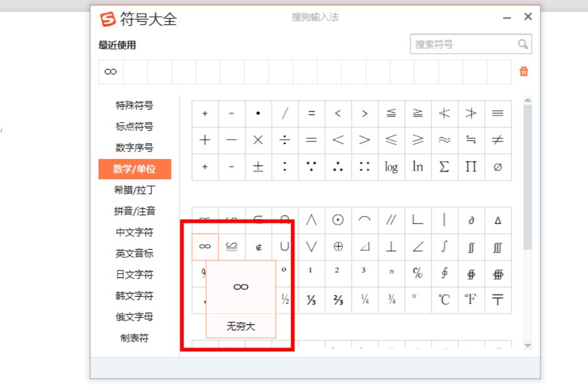This screenshot has height=390, width=588.
Task: Insert the division ÷ symbol
Action: (285, 140)
